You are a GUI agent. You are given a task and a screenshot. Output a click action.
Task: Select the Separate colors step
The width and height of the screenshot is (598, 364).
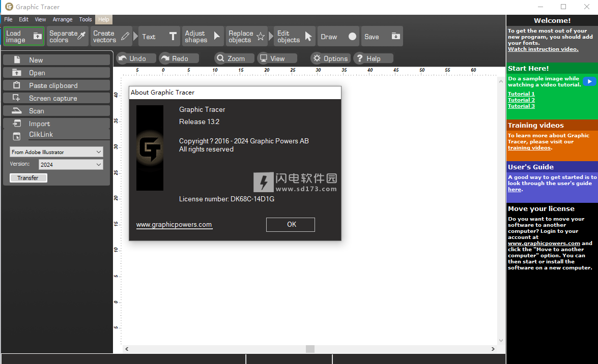68,36
